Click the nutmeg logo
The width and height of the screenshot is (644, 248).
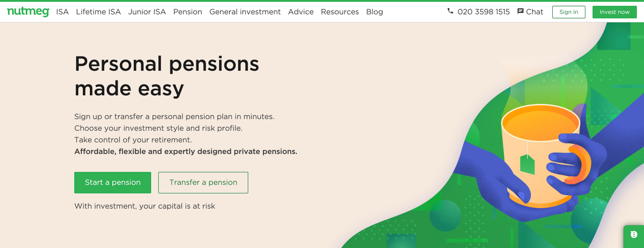pos(28,12)
